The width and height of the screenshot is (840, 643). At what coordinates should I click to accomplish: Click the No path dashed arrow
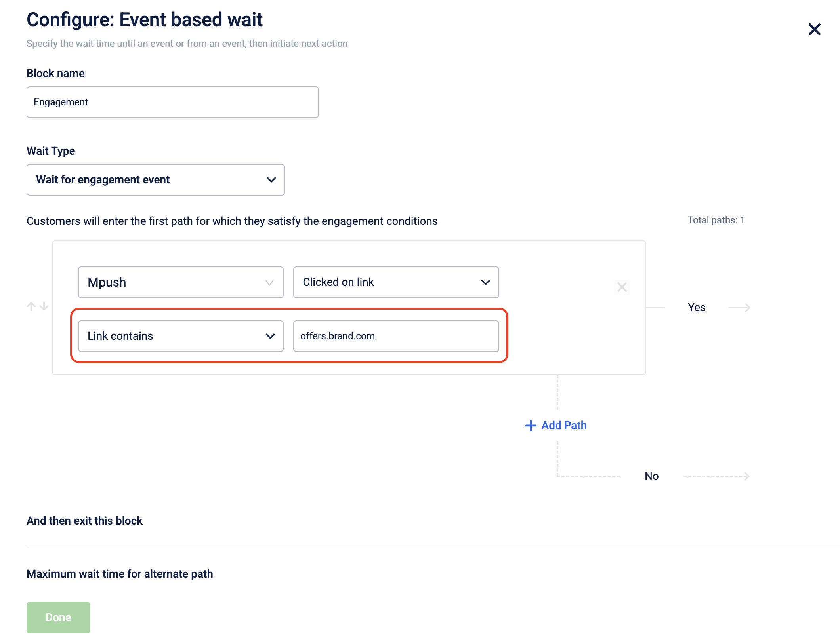[716, 476]
